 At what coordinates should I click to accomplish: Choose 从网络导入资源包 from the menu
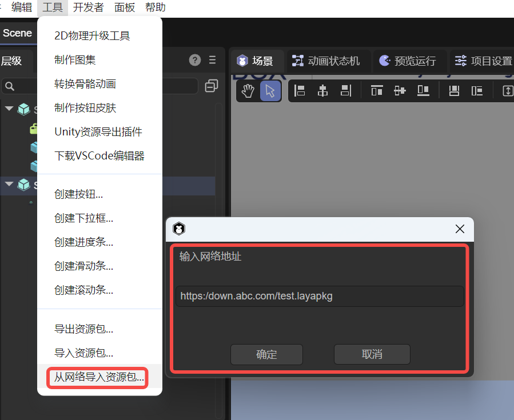(x=98, y=377)
